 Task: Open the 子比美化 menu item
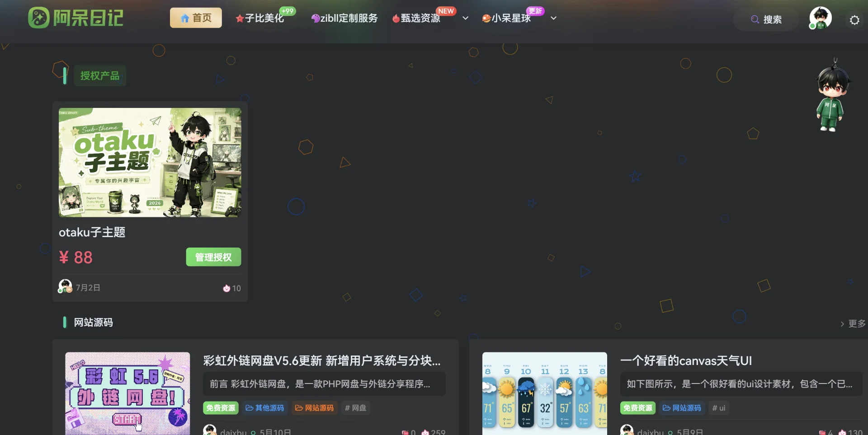(x=259, y=18)
